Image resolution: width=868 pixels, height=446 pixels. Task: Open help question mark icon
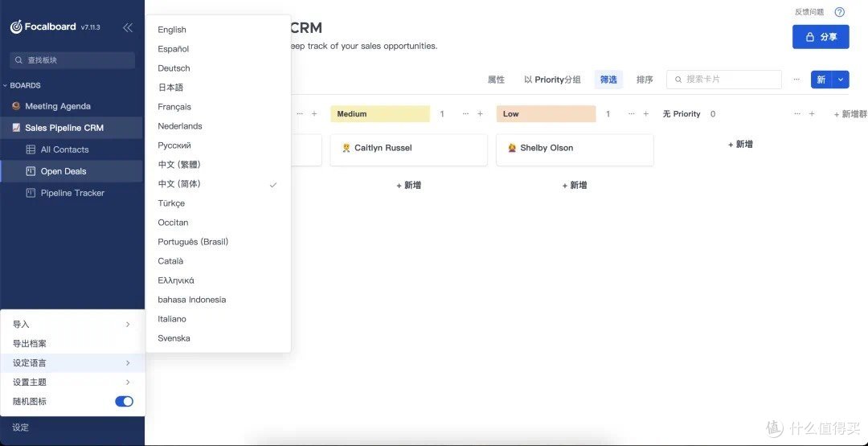[840, 12]
